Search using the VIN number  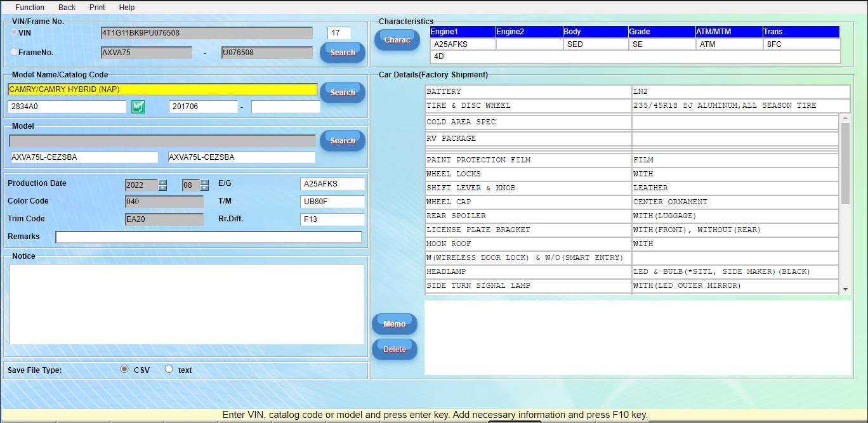(342, 53)
